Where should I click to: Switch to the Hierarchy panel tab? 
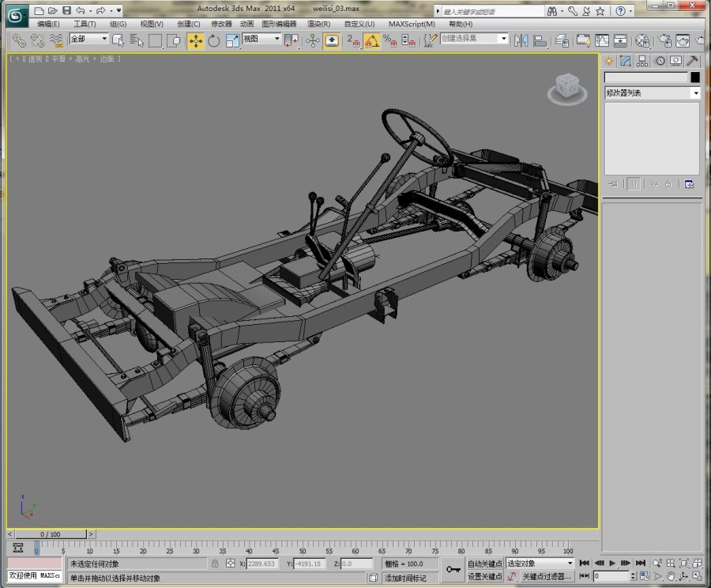click(642, 62)
